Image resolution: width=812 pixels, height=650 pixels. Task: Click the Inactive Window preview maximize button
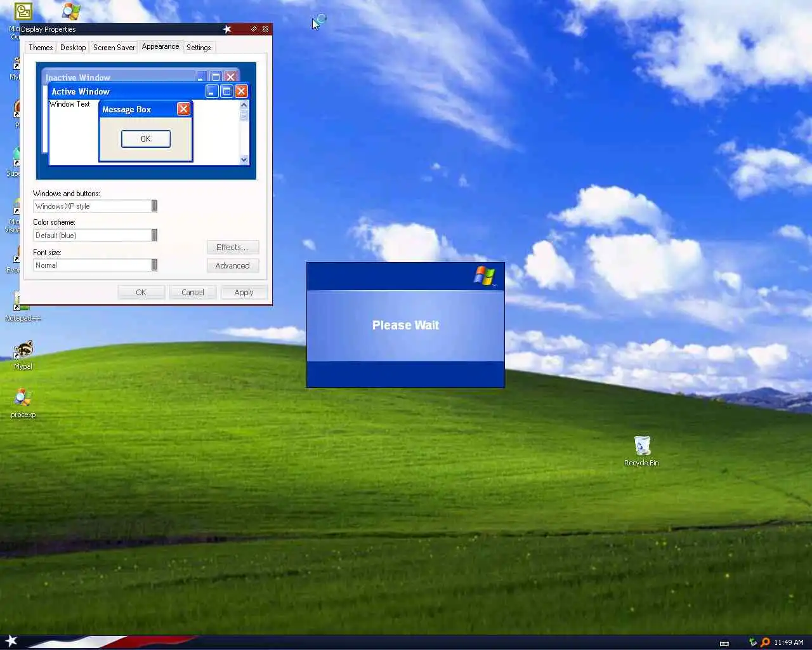pyautogui.click(x=216, y=77)
